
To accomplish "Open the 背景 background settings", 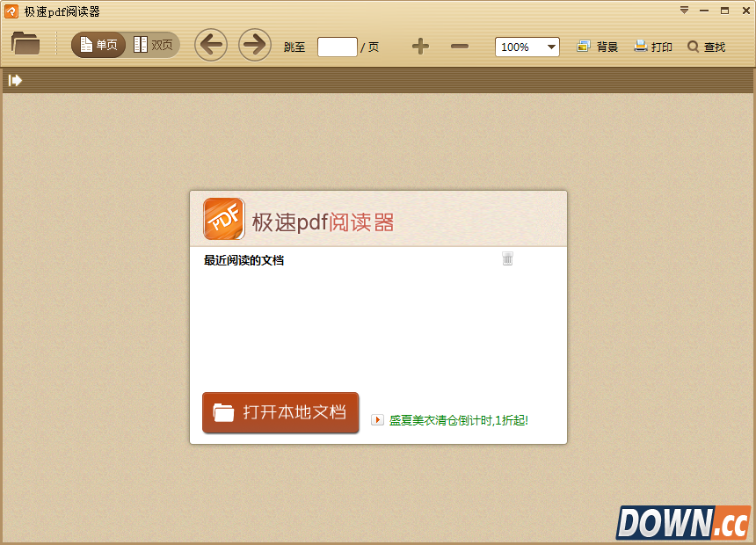I will coord(597,47).
